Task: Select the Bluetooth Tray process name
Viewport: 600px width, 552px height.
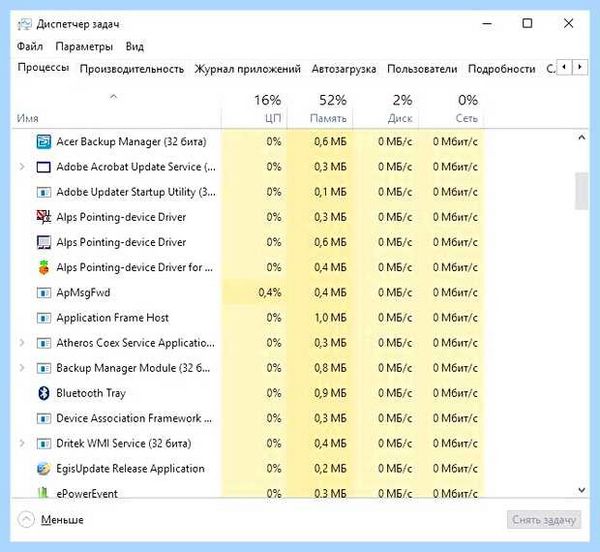Action: [91, 393]
